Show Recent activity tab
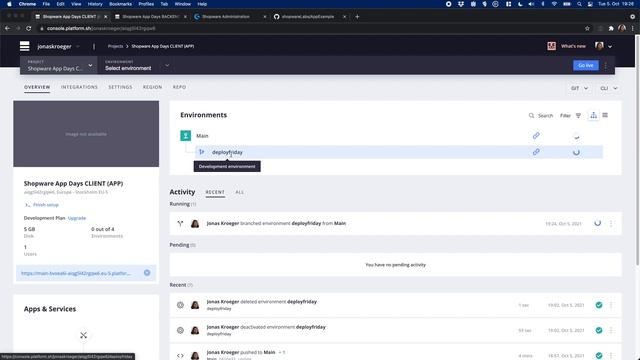The width and height of the screenshot is (640, 360). coord(215,192)
